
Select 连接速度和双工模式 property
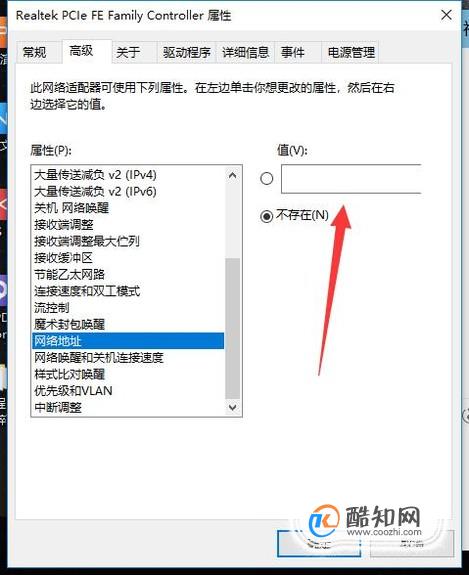coord(128,291)
